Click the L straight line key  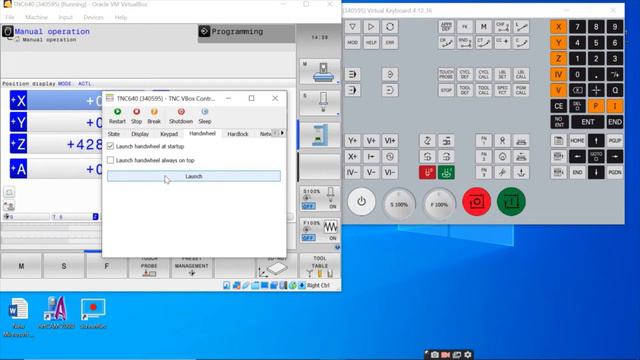pyautogui.click(x=521, y=27)
